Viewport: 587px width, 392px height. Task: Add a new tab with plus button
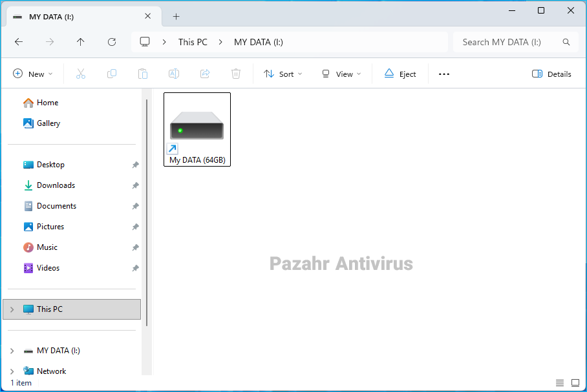click(x=176, y=16)
